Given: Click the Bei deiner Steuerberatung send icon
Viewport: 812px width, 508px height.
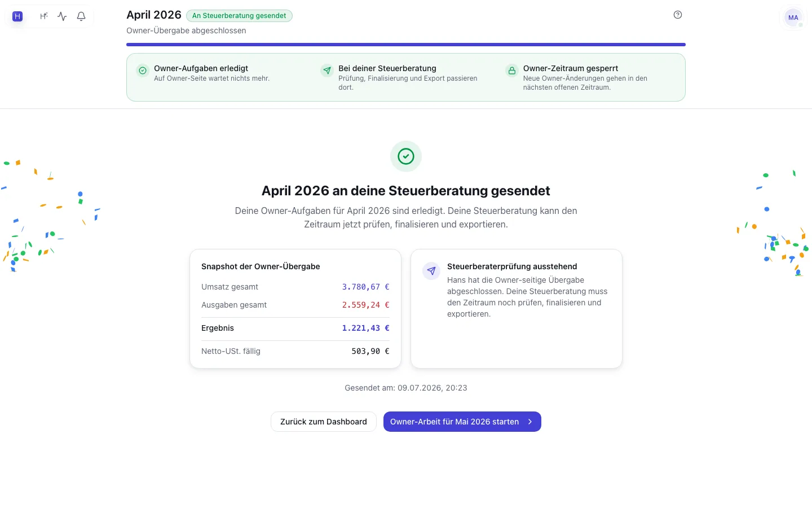Looking at the screenshot, I should [x=327, y=71].
